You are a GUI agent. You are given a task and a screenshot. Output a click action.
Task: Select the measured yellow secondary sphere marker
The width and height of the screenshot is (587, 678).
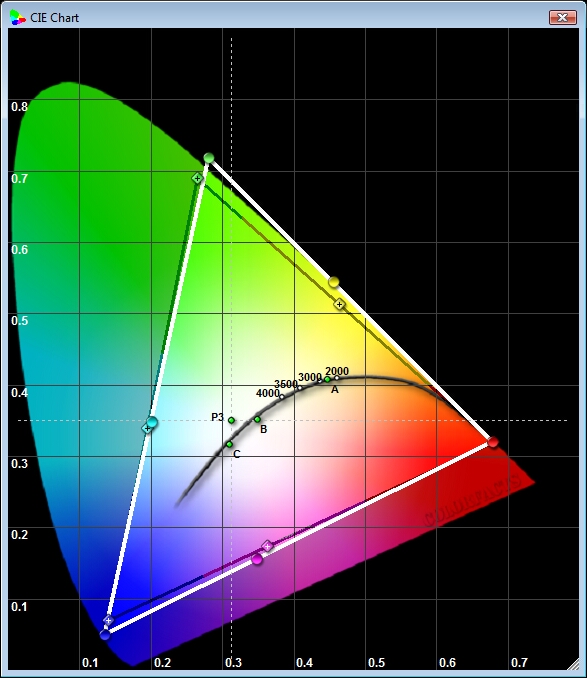click(333, 282)
